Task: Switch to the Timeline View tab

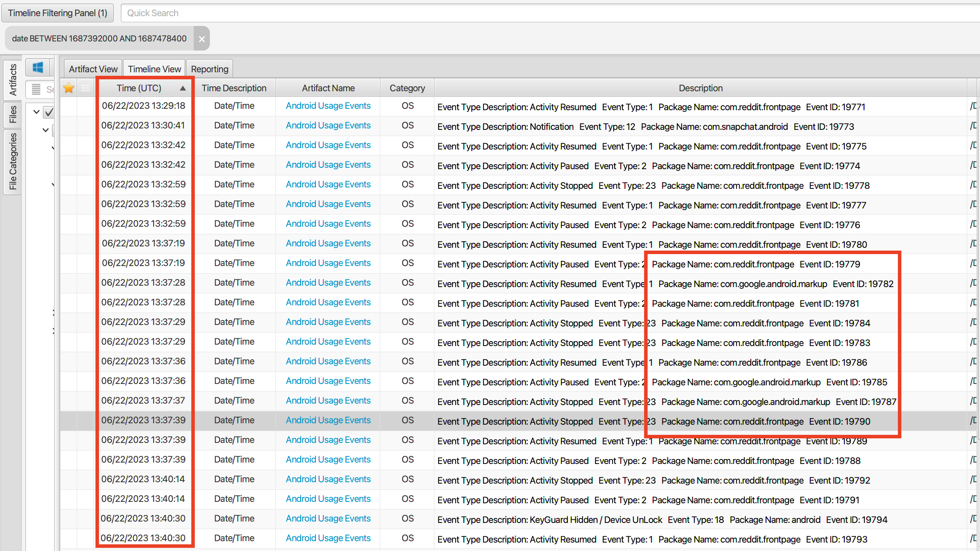Action: 154,69
